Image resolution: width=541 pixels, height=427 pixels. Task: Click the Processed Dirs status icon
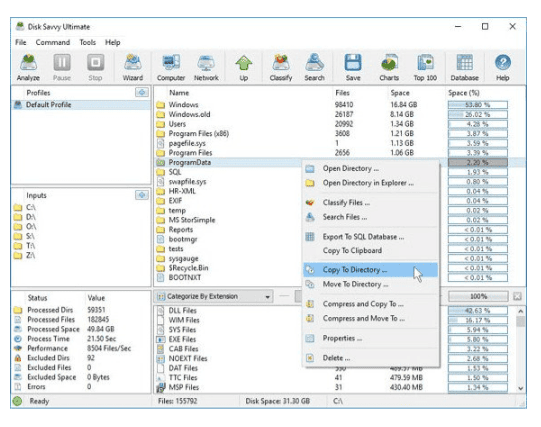[18, 310]
